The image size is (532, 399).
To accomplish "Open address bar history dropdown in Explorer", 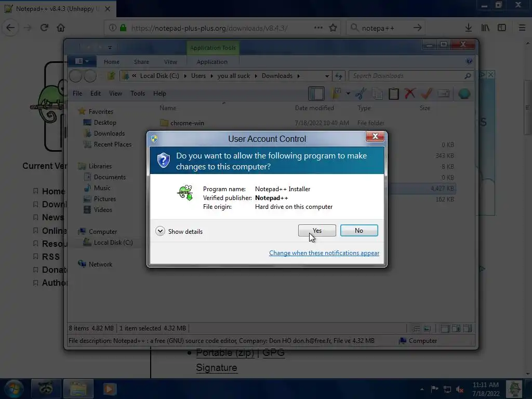I will [x=327, y=76].
